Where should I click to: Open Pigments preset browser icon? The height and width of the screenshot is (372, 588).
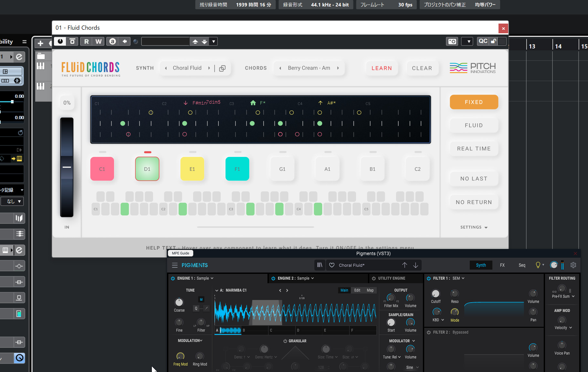point(320,265)
